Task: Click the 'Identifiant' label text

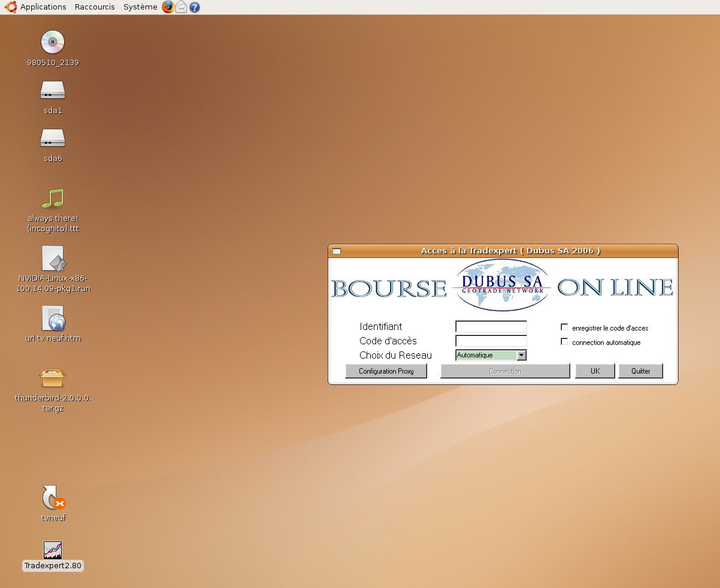Action: 381,327
